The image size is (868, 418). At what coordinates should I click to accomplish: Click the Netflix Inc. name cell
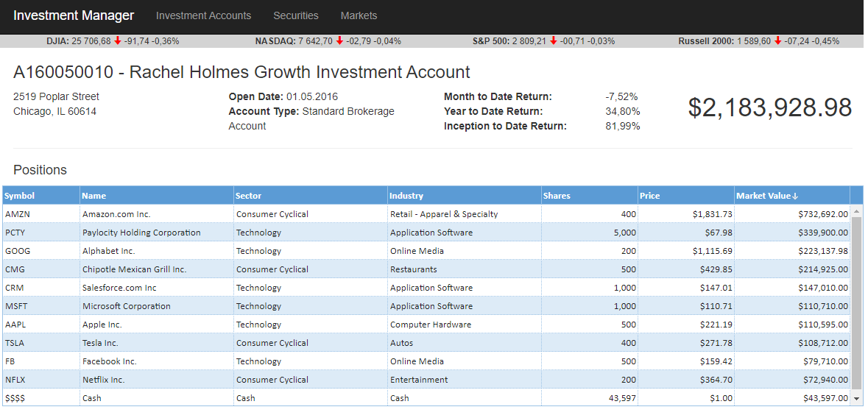click(157, 380)
